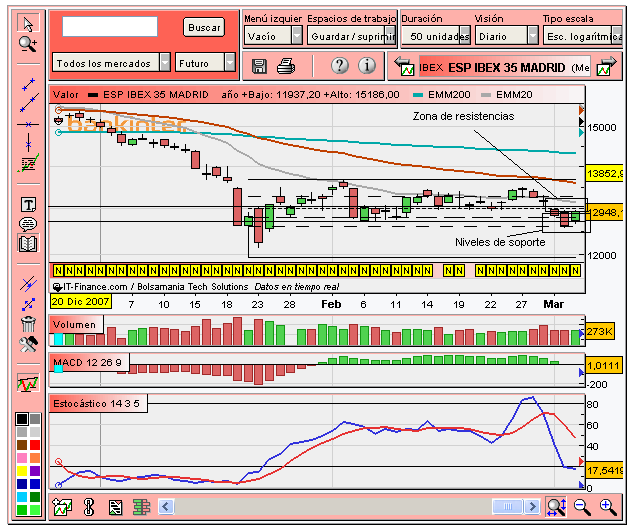Open the 50 unidades duration dropdown
Viewport: 634px width, 530px height.
[436, 36]
